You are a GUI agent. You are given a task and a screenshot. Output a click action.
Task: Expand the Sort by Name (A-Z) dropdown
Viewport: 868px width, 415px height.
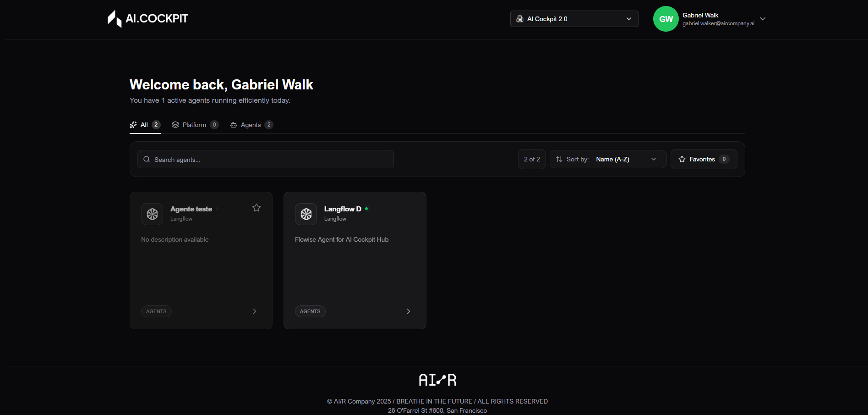pyautogui.click(x=608, y=159)
